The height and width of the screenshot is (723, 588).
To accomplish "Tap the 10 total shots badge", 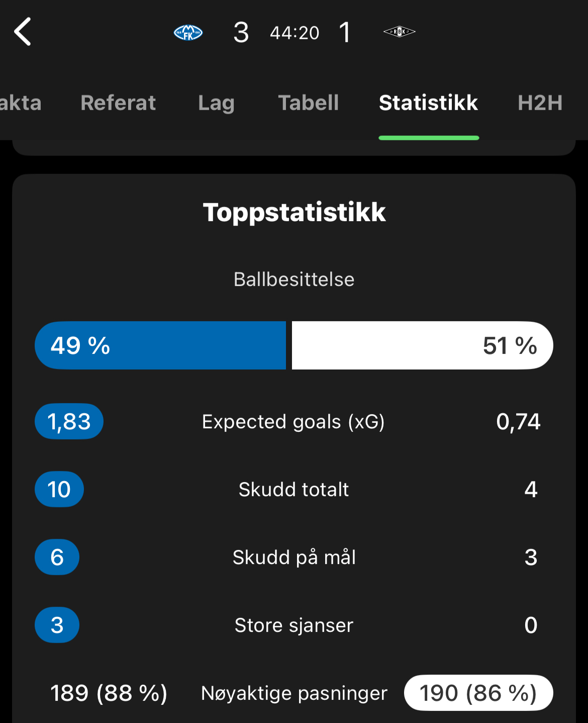I will coord(59,489).
